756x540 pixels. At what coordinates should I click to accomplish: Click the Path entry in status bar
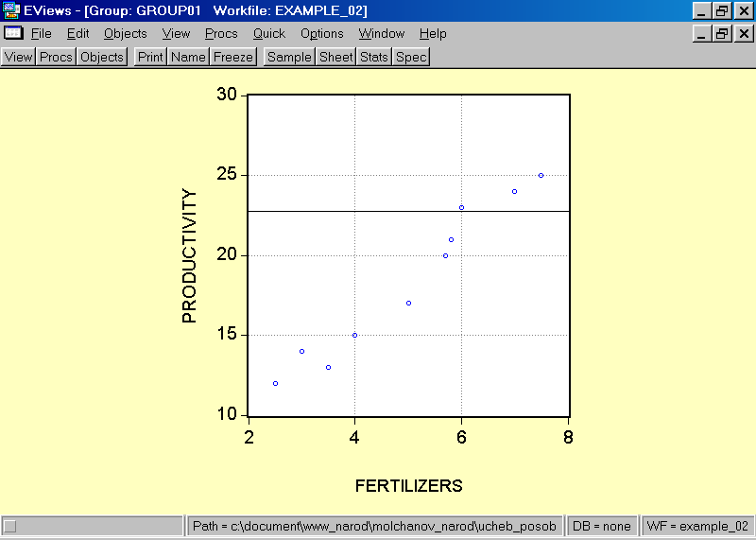click(x=374, y=526)
